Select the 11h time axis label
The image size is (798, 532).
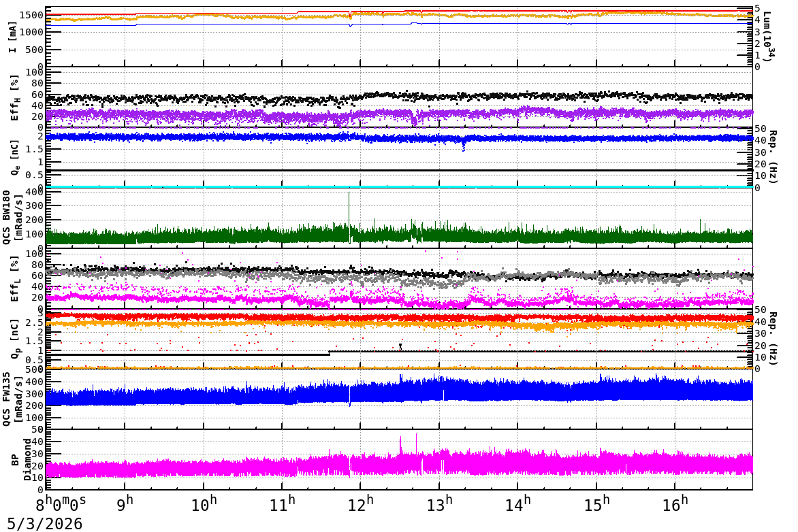tap(282, 503)
